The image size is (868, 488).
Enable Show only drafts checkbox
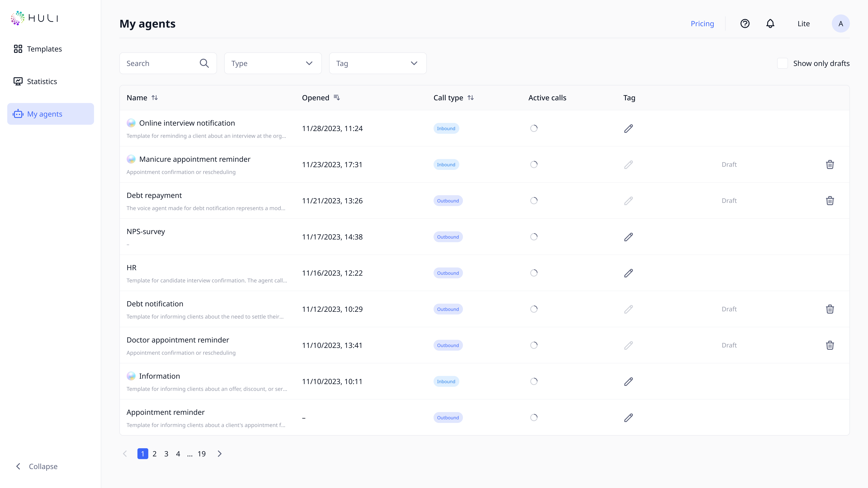(782, 63)
